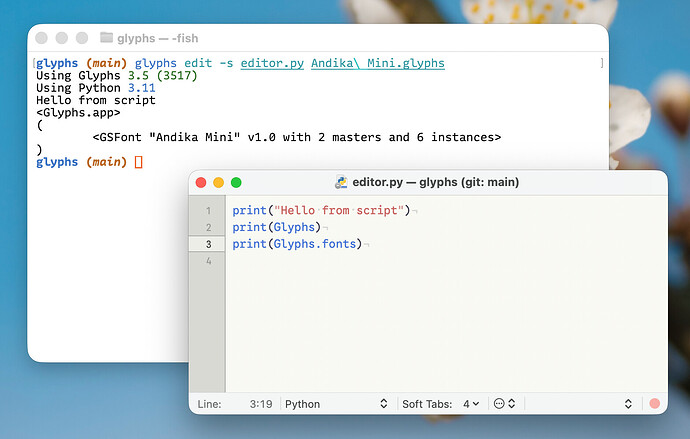Open the symbol list dropdown in status bar

click(628, 404)
